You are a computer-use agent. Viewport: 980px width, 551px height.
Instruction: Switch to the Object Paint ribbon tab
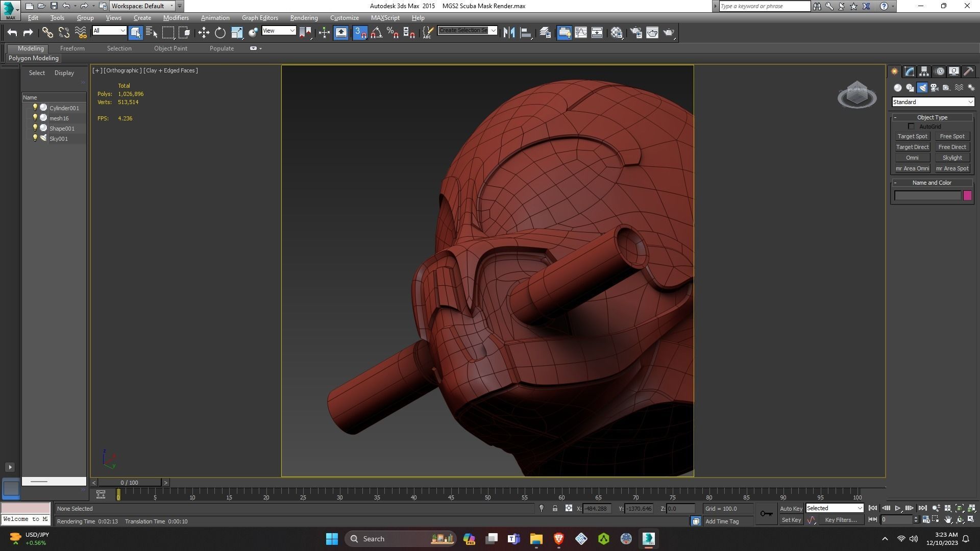point(170,48)
